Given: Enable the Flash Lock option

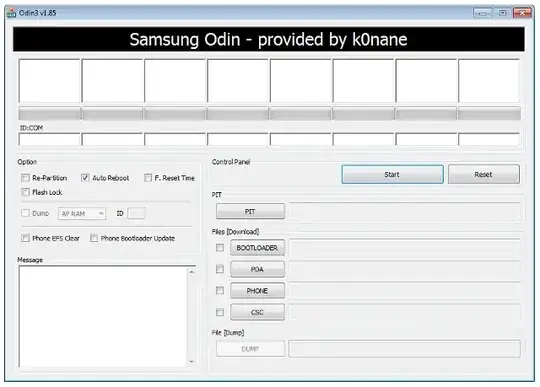Looking at the screenshot, I should click(x=25, y=192).
